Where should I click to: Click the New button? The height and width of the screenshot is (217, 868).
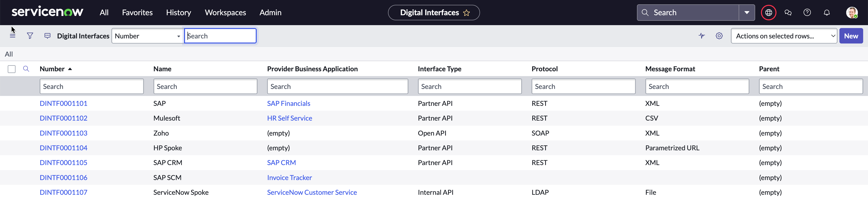click(851, 36)
